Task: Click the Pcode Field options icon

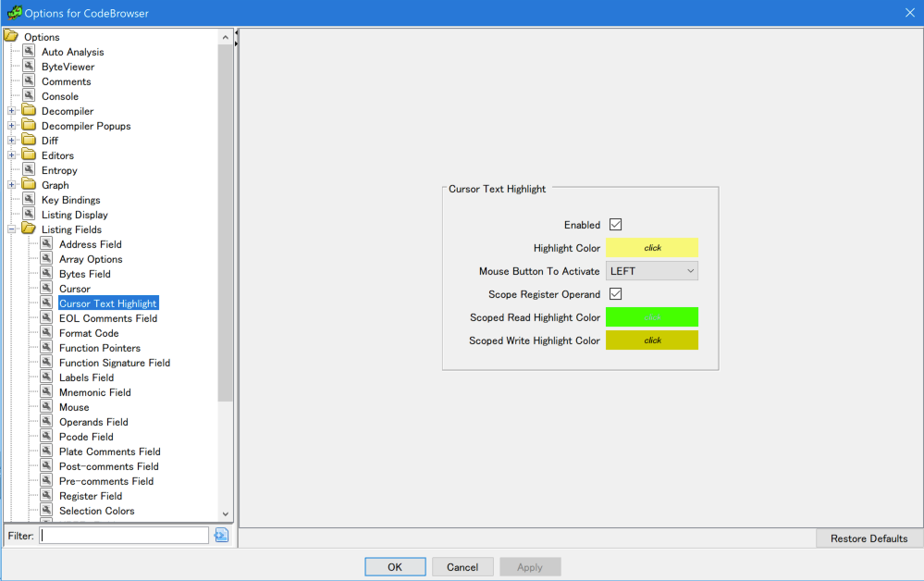Action: click(46, 436)
